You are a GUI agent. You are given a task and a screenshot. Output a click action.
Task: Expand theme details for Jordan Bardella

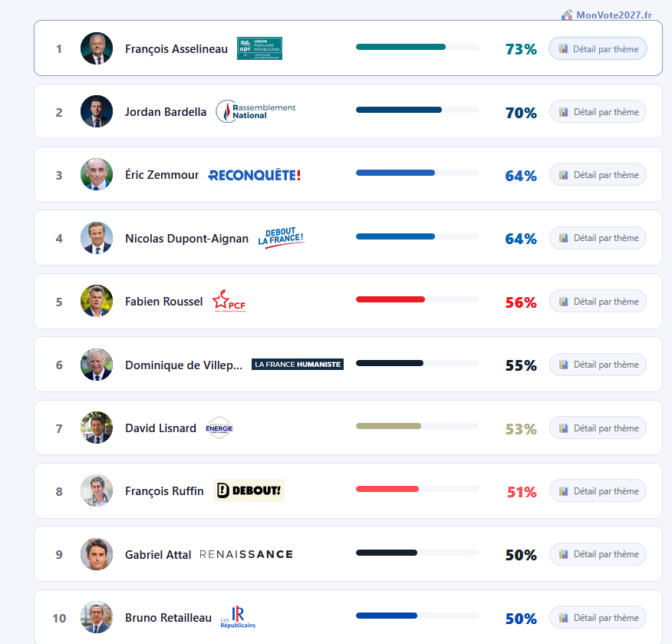point(598,112)
